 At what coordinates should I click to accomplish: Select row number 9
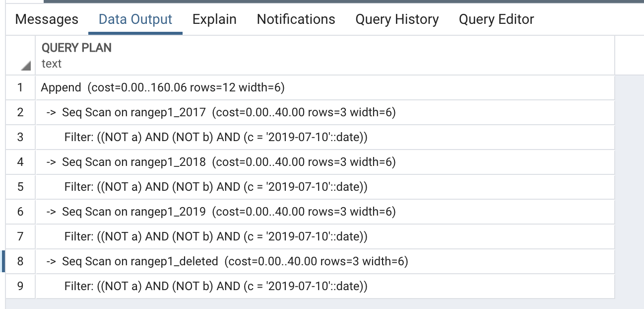(x=20, y=286)
